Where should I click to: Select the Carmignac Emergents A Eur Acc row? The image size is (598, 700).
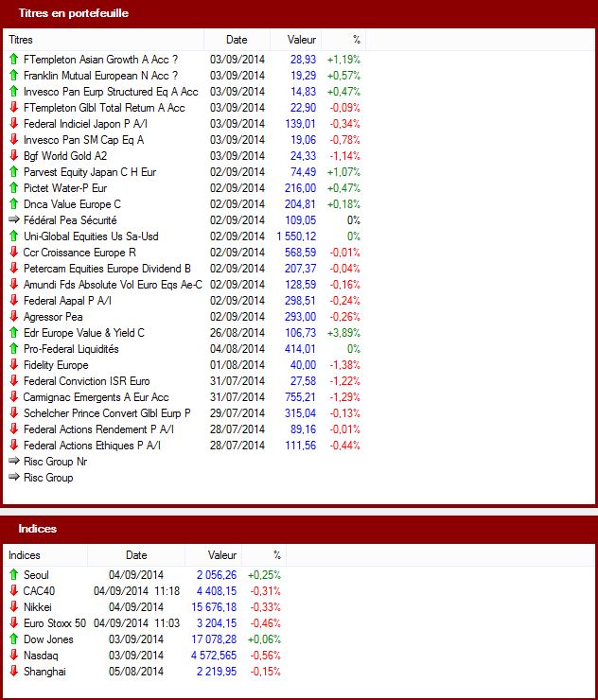coord(185,397)
